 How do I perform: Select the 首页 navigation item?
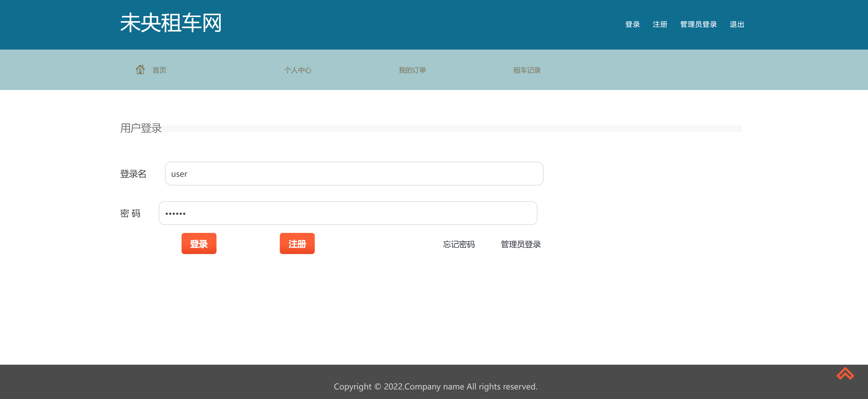[159, 70]
